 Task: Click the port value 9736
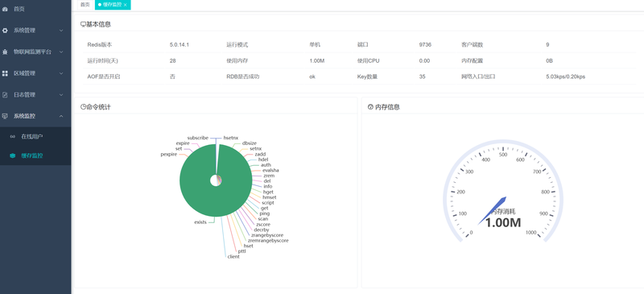pos(425,44)
